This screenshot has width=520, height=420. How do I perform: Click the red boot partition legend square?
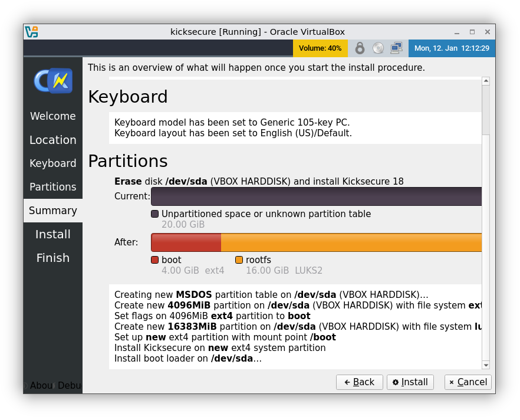155,260
